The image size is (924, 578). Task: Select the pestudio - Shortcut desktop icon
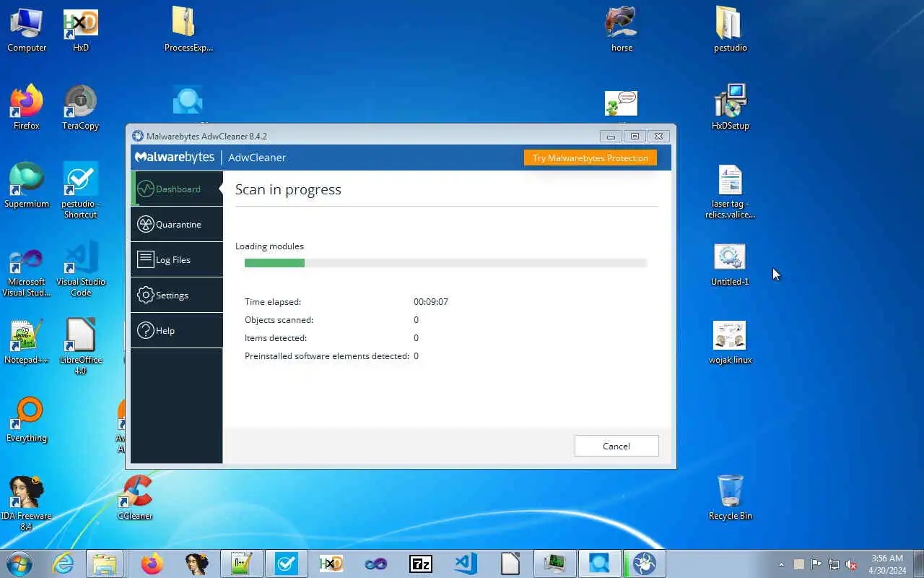click(x=81, y=190)
